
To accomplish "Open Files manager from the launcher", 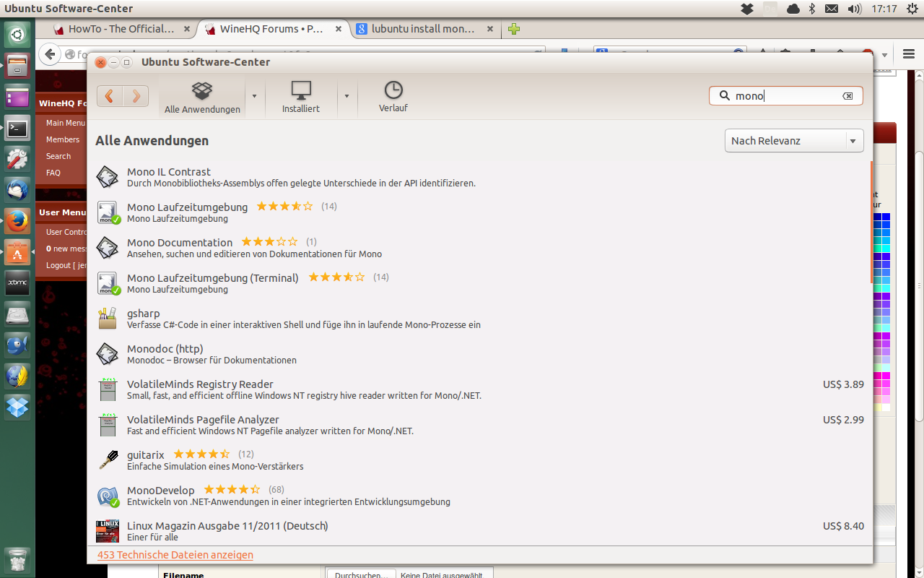I will [x=17, y=66].
